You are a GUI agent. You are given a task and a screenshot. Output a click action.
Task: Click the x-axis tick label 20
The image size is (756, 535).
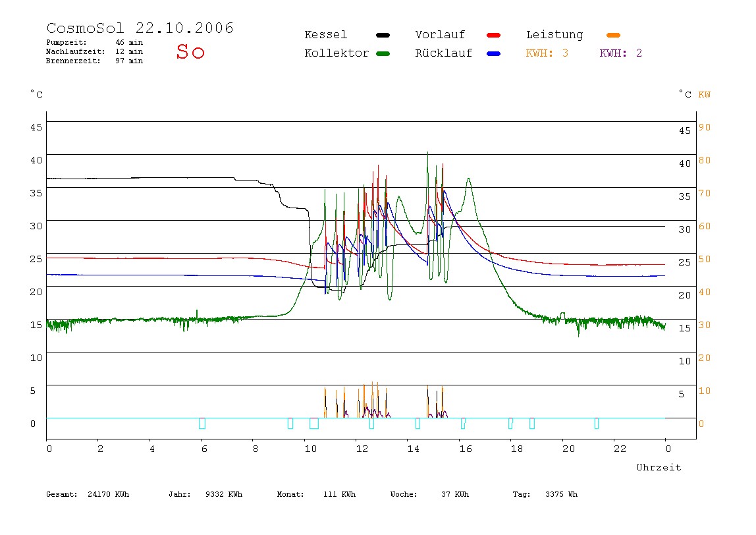tap(568, 449)
